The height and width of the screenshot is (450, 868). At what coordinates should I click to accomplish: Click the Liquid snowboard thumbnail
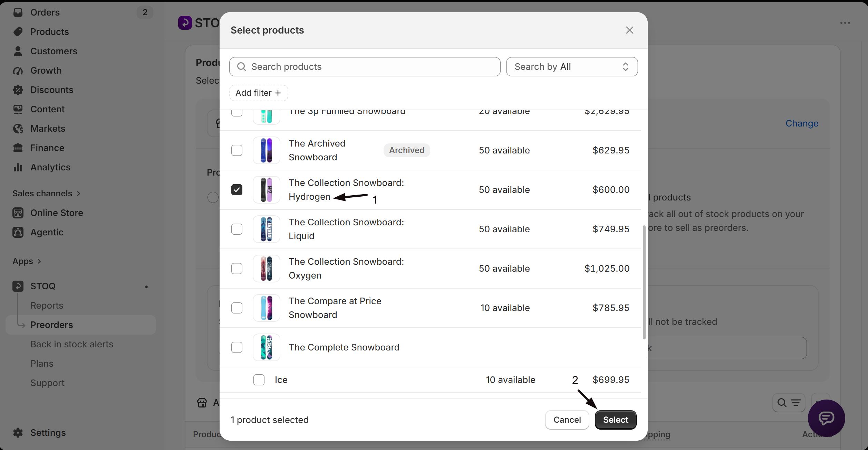[x=266, y=229]
